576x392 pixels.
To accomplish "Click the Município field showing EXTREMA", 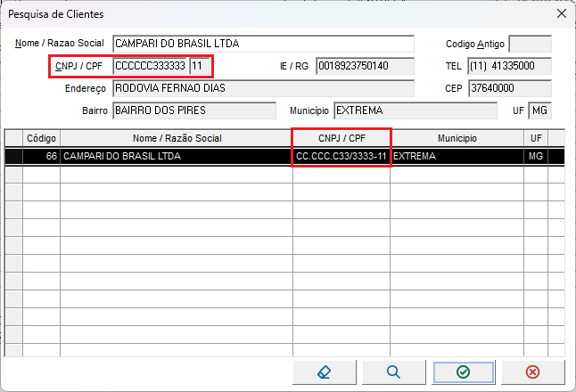I will click(416, 110).
